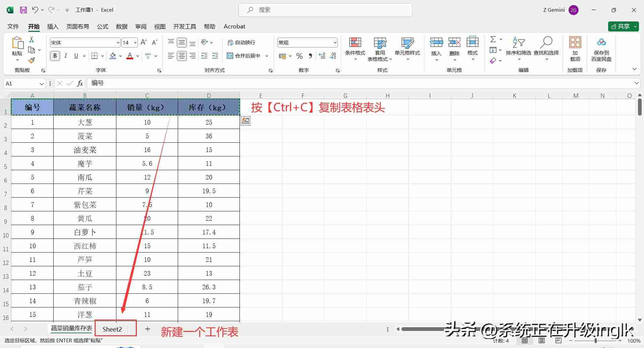Switch to the 页面布局 ribbon tab
Viewport: 644px width, 348px height.
point(77,26)
